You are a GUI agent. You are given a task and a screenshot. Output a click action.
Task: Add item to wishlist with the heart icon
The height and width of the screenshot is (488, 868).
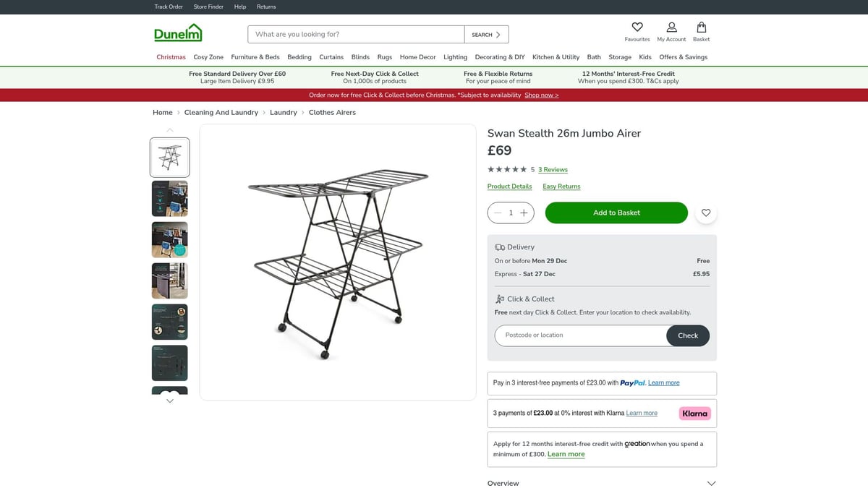pos(705,213)
